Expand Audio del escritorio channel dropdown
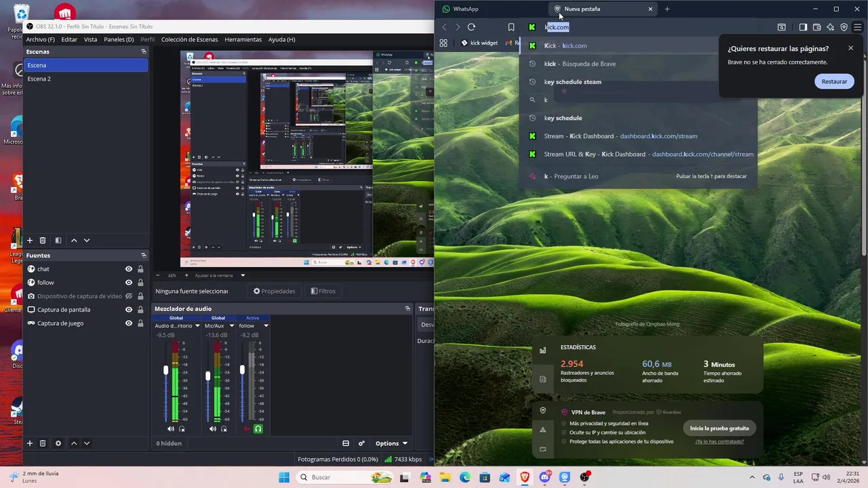Image resolution: width=868 pixels, height=488 pixels. (x=197, y=326)
